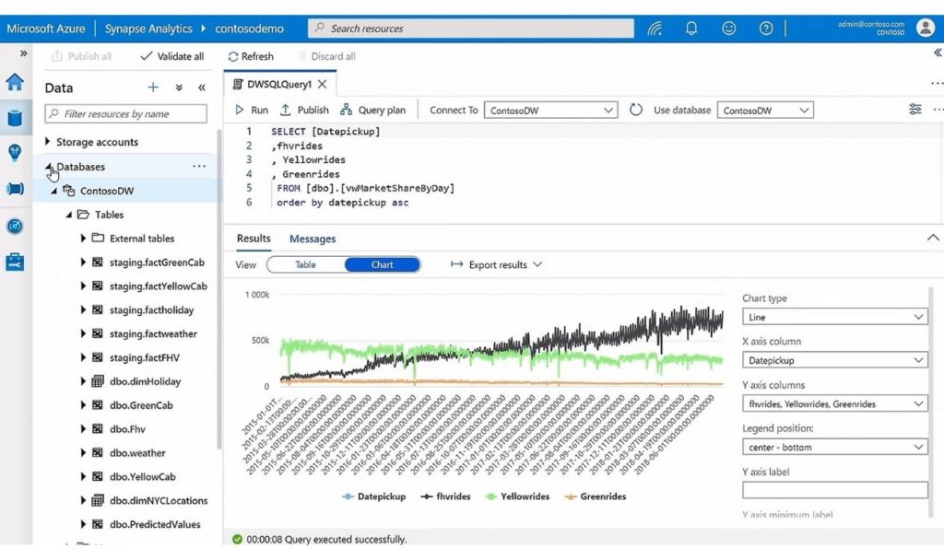
Task: Open the admin account avatar
Action: [926, 28]
